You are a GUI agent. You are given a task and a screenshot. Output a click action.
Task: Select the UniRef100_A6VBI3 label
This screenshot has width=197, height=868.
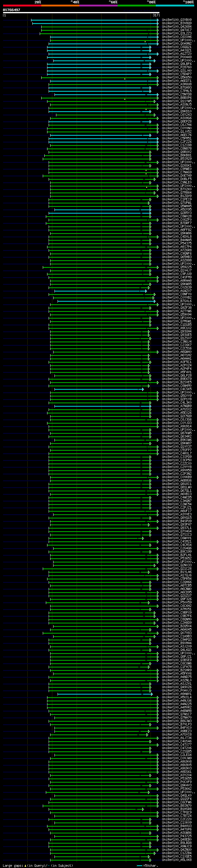click(x=177, y=494)
